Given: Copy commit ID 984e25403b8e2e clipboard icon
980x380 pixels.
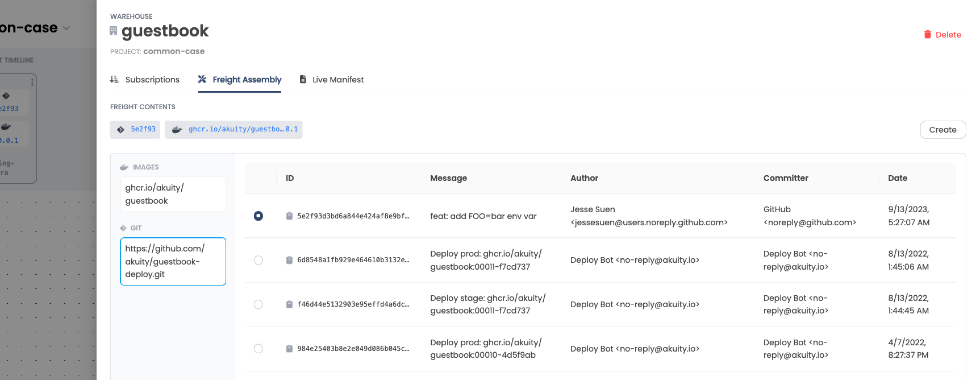Looking at the screenshot, I should click(289, 349).
